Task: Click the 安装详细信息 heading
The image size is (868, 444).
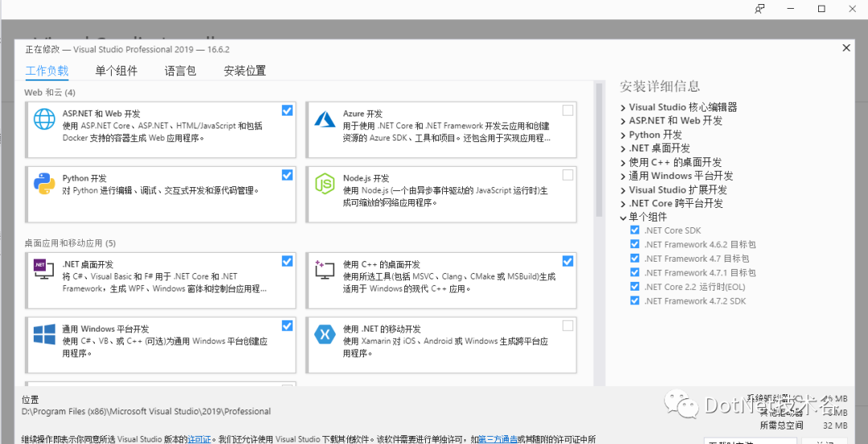Action: click(x=660, y=86)
